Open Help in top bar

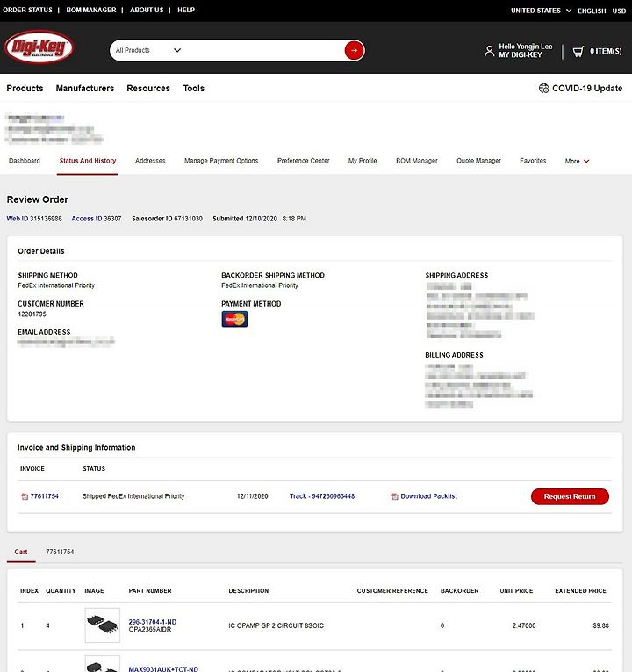[186, 10]
